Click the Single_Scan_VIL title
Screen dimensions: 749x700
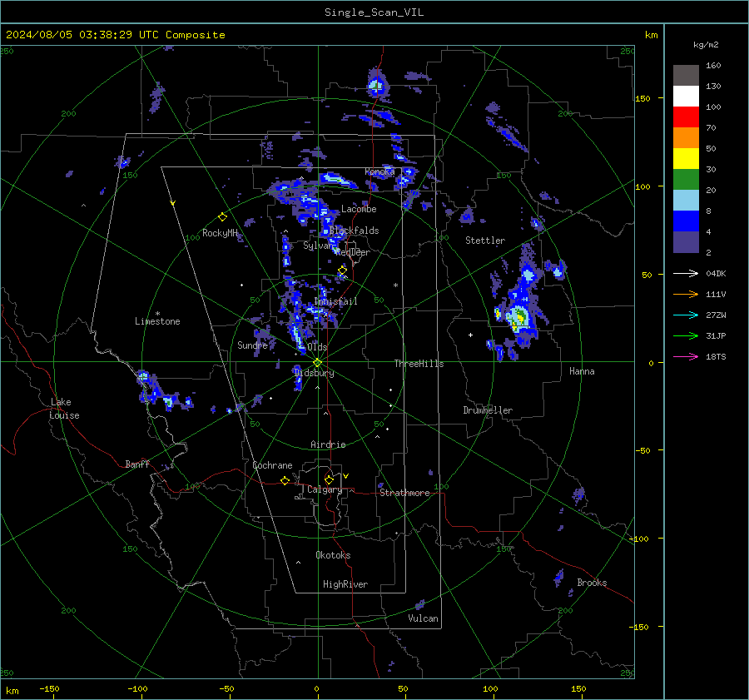(x=374, y=12)
